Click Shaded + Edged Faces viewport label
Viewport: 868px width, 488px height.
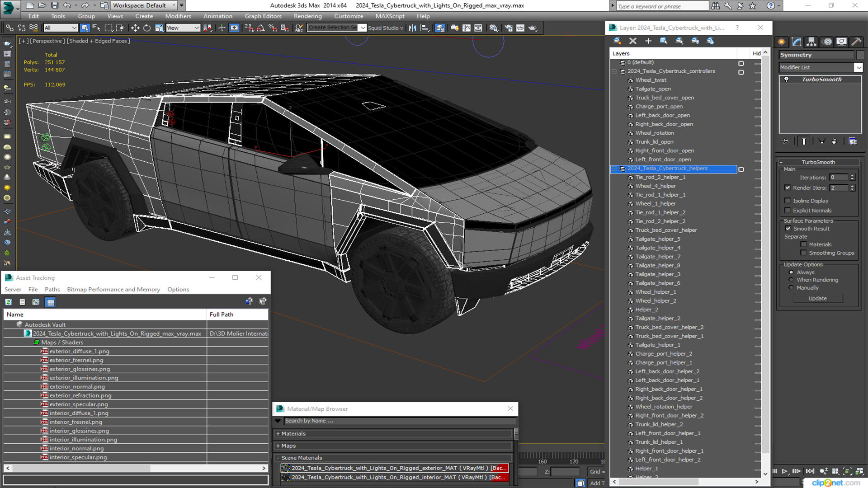tap(98, 41)
